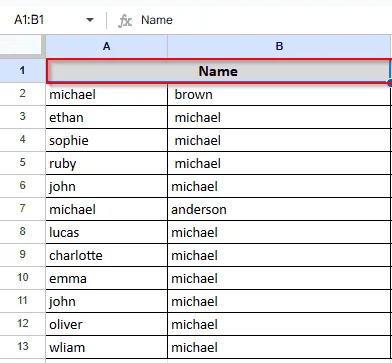This screenshot has height=363, width=392.
Task: Click the charlotte cell
Action: coord(106,255)
